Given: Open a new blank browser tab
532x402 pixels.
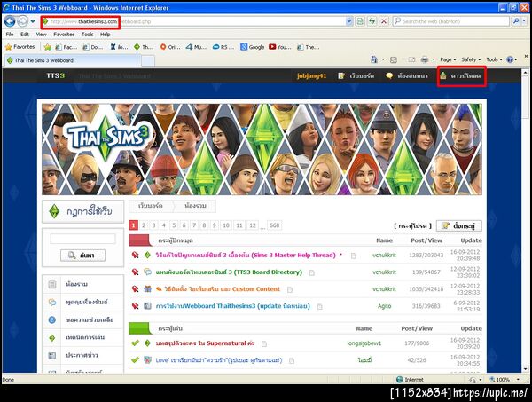Looking at the screenshot, I should [x=148, y=60].
